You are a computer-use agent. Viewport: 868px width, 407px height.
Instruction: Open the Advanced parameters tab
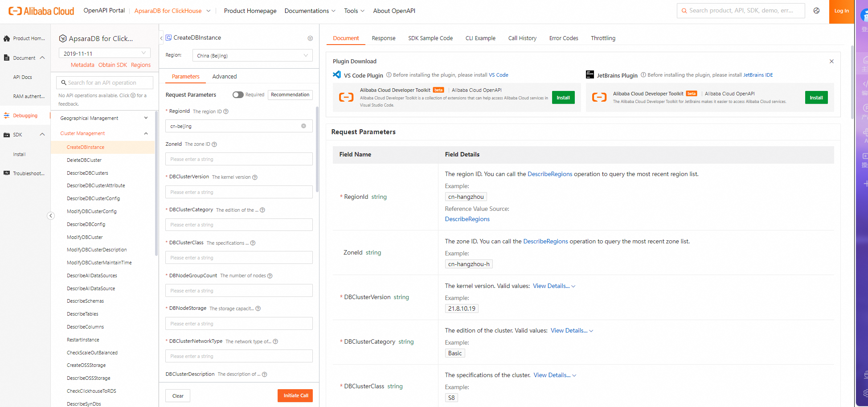tap(224, 77)
